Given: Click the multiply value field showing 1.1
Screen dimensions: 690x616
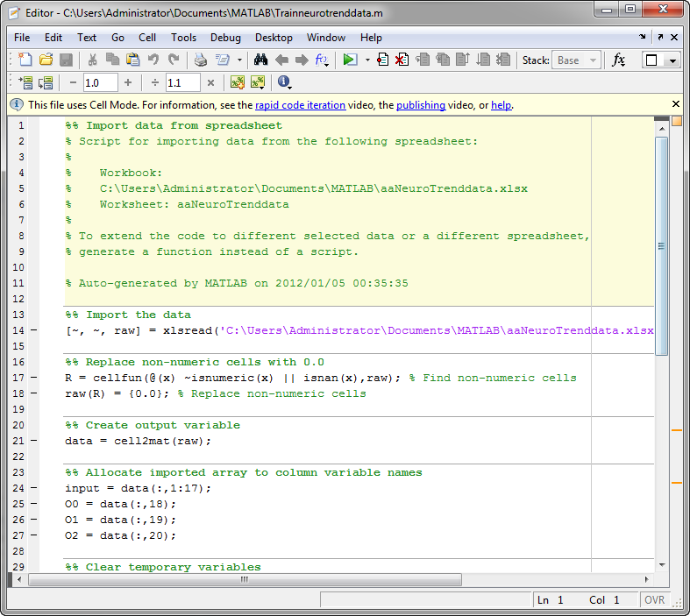Looking at the screenshot, I should (x=182, y=82).
